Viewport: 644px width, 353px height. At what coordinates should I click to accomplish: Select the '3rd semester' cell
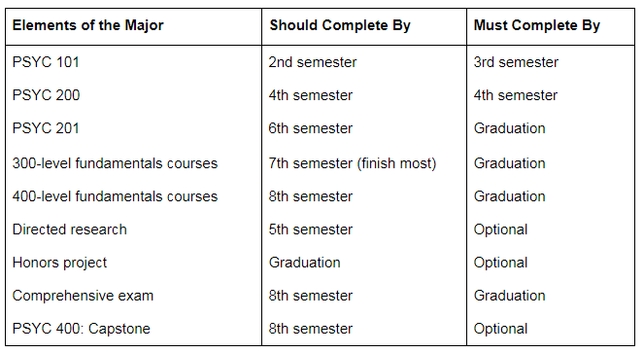tap(516, 62)
